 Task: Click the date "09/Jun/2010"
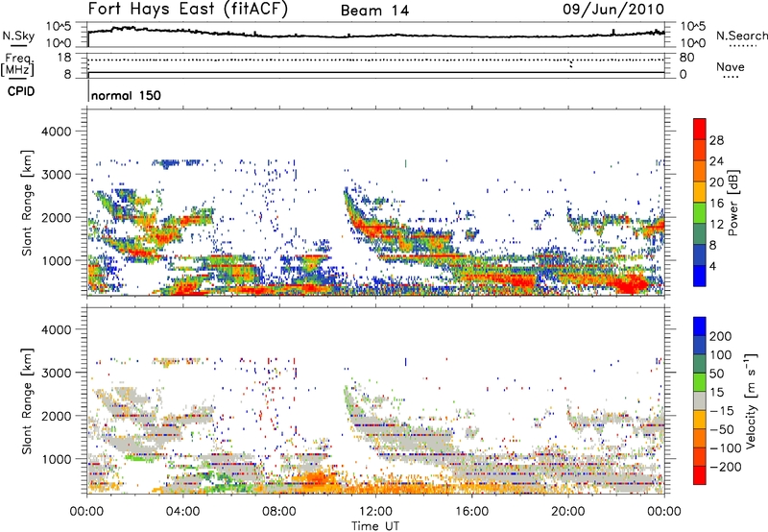point(613,10)
